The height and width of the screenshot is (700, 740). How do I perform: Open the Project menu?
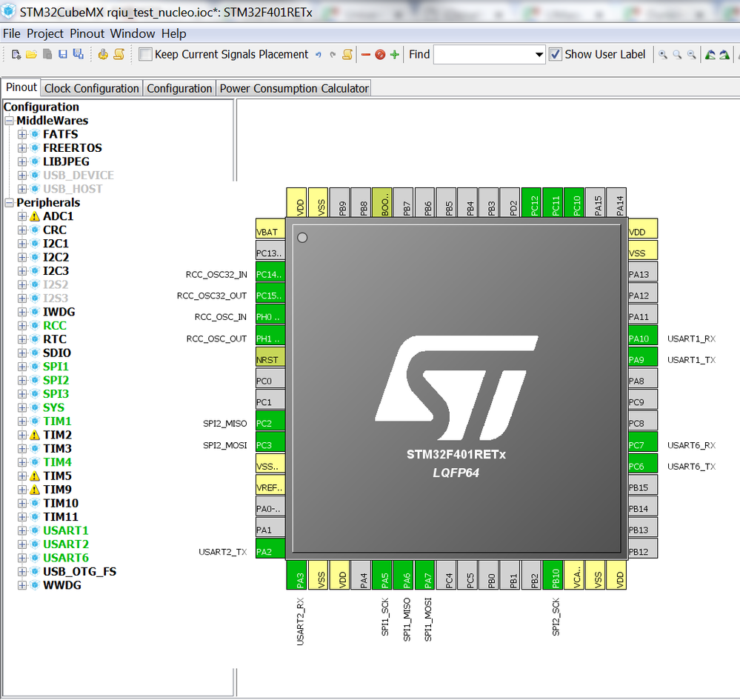point(45,34)
